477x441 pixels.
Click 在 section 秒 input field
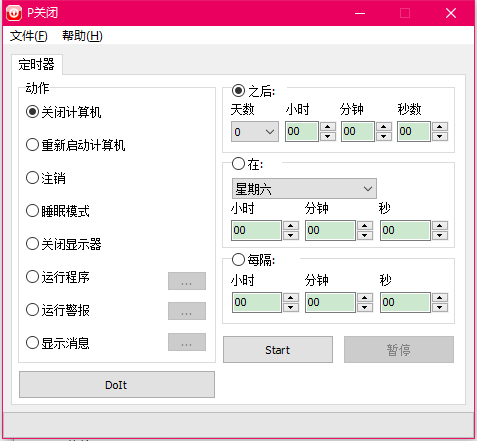tap(405, 230)
